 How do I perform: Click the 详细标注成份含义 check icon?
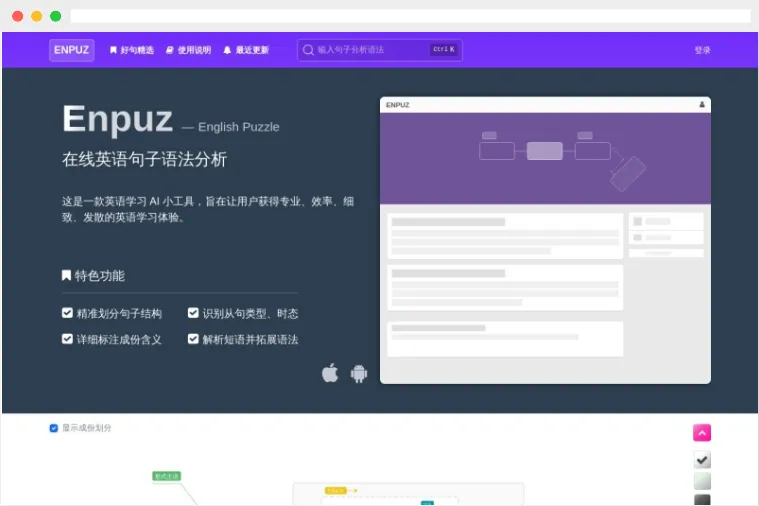[x=67, y=339]
